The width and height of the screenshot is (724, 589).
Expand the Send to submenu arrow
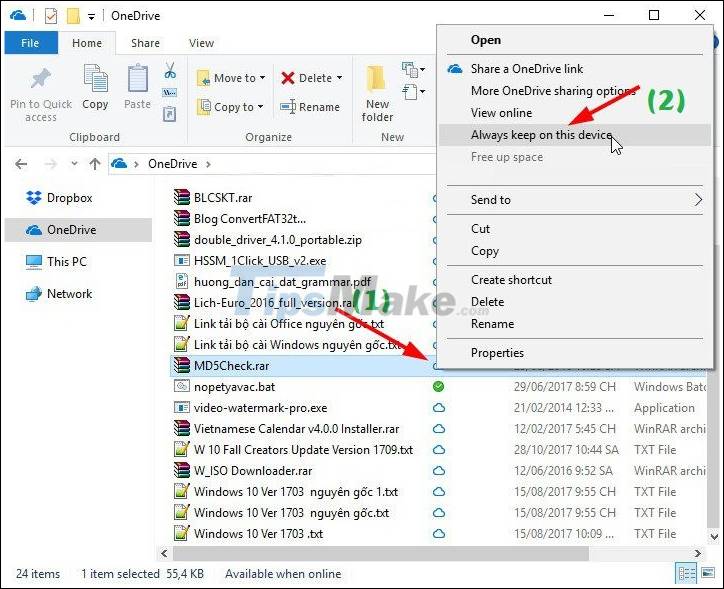pyautogui.click(x=698, y=200)
